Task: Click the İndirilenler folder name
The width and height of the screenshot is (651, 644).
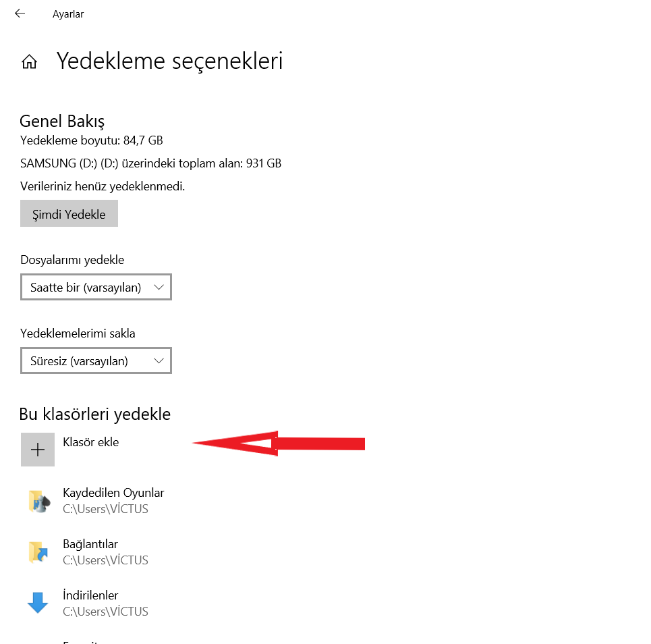Action: click(x=90, y=595)
